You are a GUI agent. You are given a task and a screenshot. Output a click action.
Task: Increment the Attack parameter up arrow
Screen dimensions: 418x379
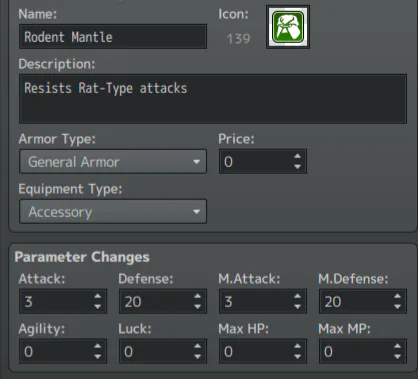[97, 296]
